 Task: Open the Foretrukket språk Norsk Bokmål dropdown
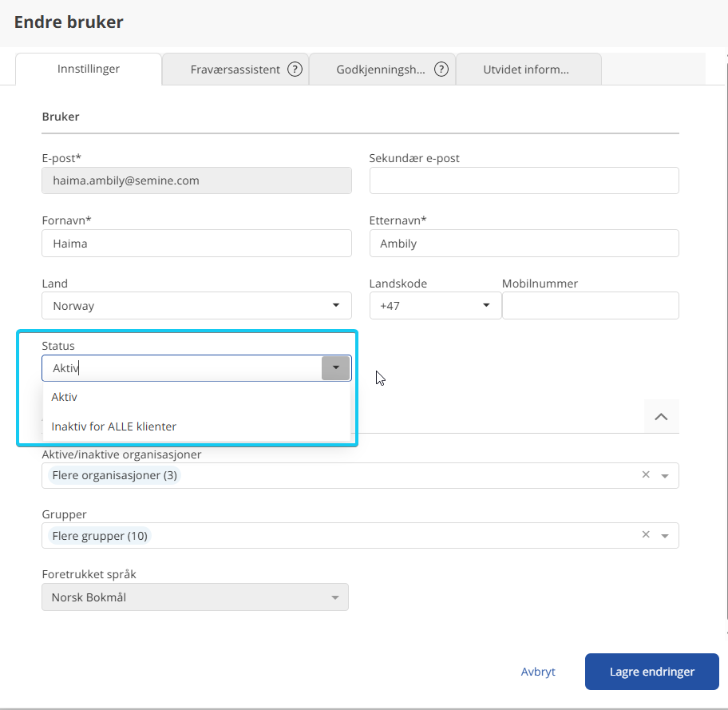[x=195, y=597]
